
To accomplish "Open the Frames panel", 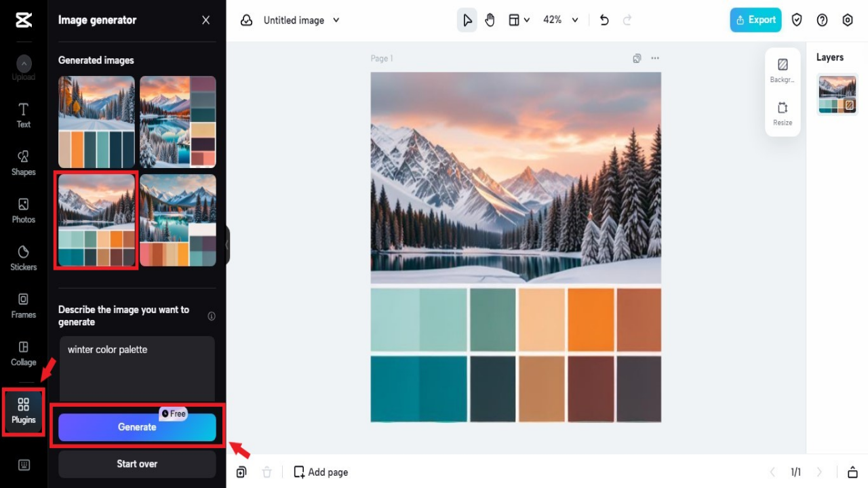I will (x=23, y=306).
